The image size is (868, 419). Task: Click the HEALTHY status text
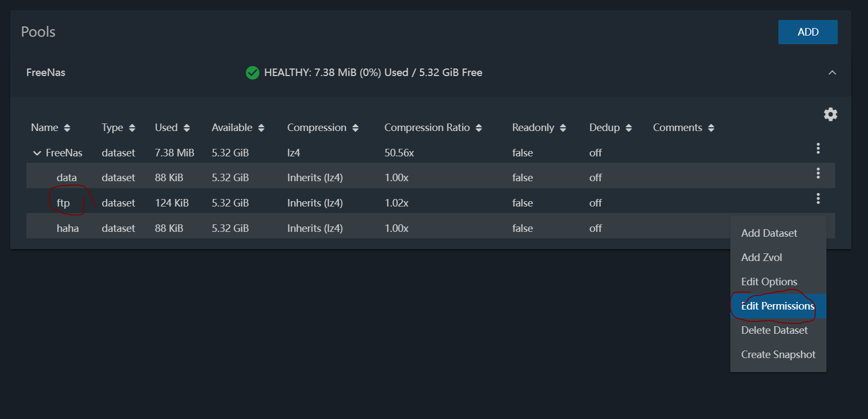coord(373,72)
